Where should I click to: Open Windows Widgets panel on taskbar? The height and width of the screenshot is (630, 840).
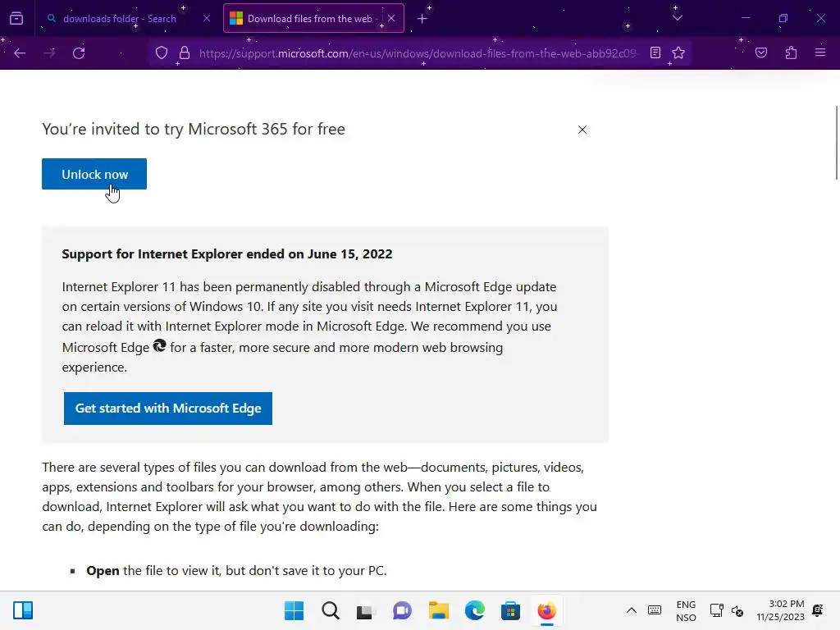pos(23,610)
